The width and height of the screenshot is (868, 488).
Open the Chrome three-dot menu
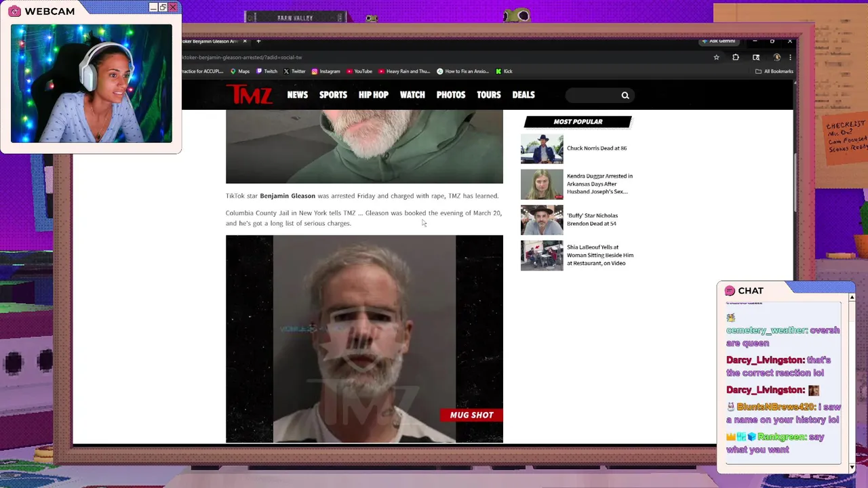click(x=790, y=58)
